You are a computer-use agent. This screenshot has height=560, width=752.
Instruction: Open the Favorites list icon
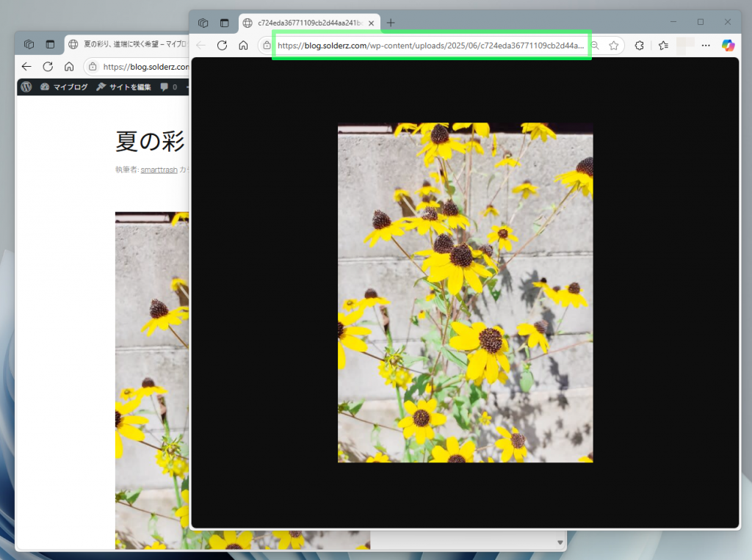coord(663,46)
